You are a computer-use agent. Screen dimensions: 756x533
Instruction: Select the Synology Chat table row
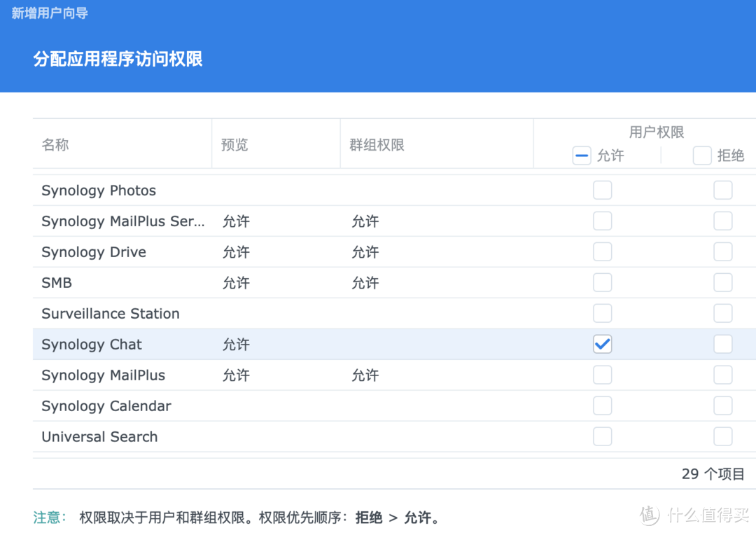[280, 344]
